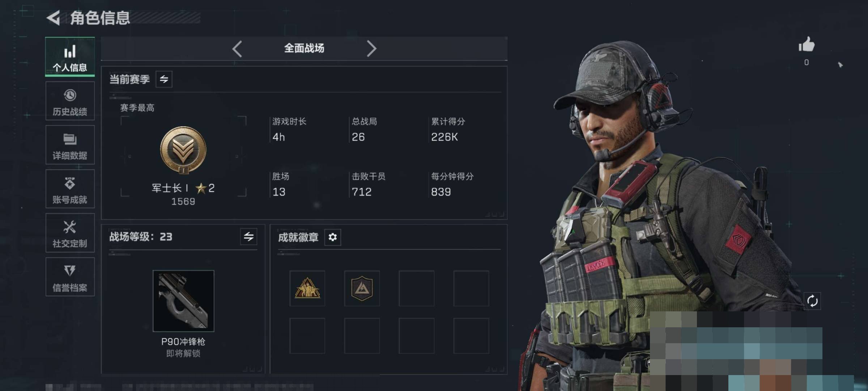Open settings gear next to 成就徽章
Image resolution: width=868 pixels, height=391 pixels.
click(332, 237)
